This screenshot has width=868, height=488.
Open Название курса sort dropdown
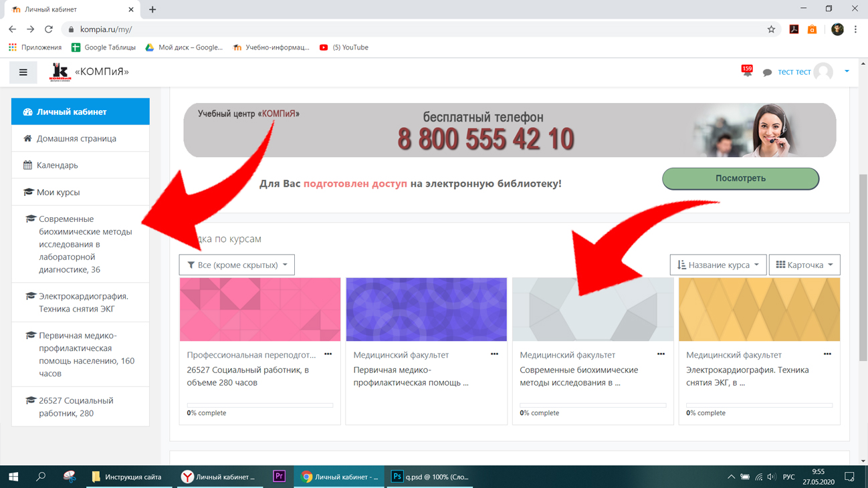tap(718, 265)
